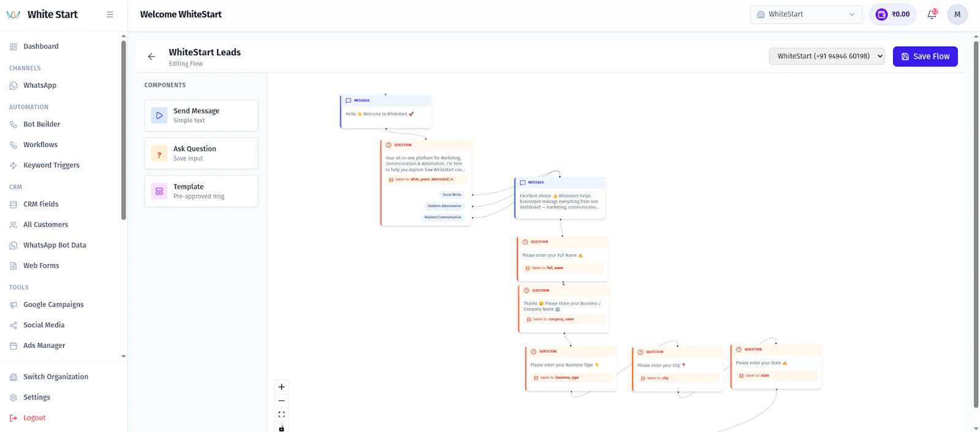Click the 'Saves to: full_name' field

563,268
